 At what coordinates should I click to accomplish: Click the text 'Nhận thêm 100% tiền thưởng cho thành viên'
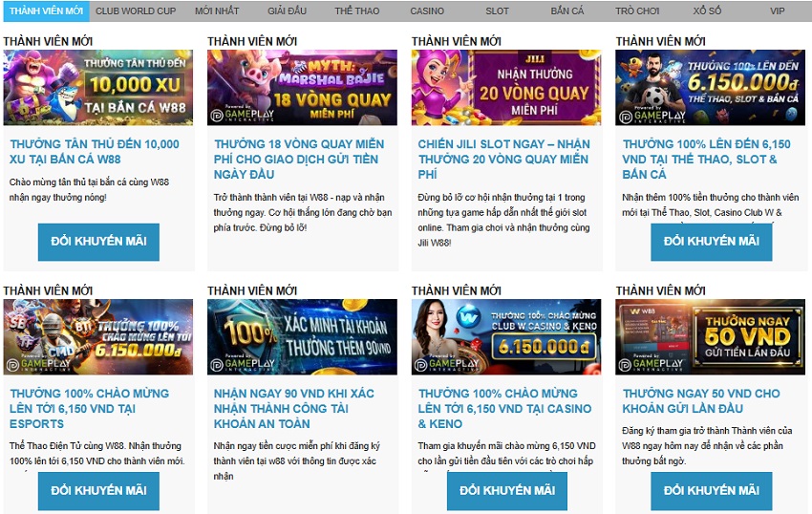(711, 198)
